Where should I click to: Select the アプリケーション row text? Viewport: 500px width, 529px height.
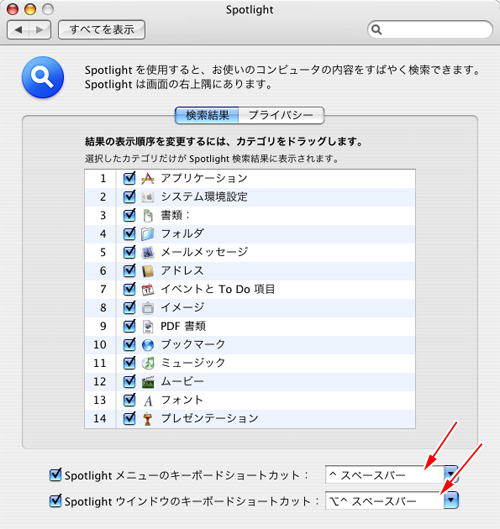click(x=204, y=178)
